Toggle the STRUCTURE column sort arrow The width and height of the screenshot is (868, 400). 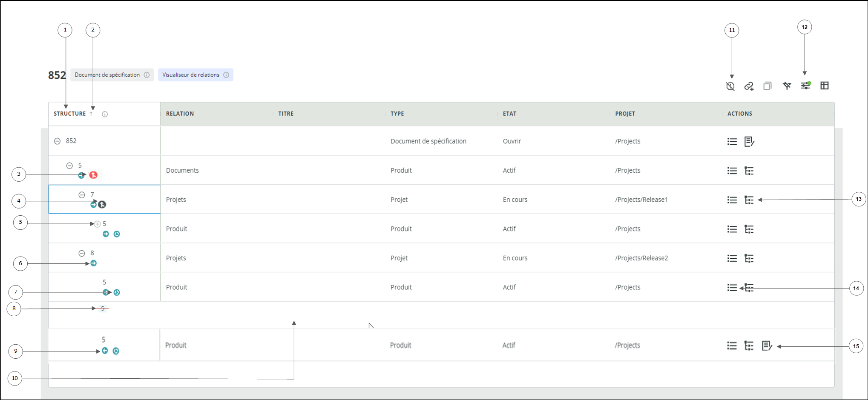point(91,114)
